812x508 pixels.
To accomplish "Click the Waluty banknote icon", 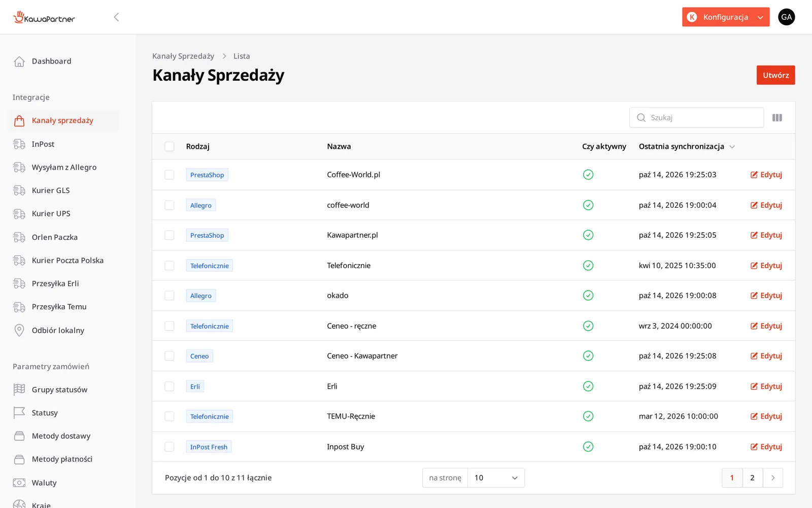I will pos(19,483).
